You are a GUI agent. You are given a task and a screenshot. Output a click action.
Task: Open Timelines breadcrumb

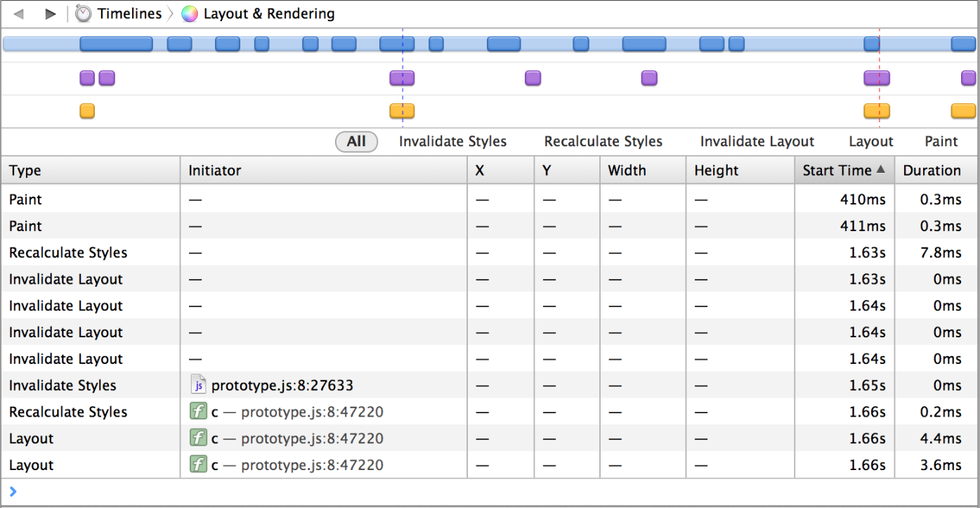pos(129,14)
